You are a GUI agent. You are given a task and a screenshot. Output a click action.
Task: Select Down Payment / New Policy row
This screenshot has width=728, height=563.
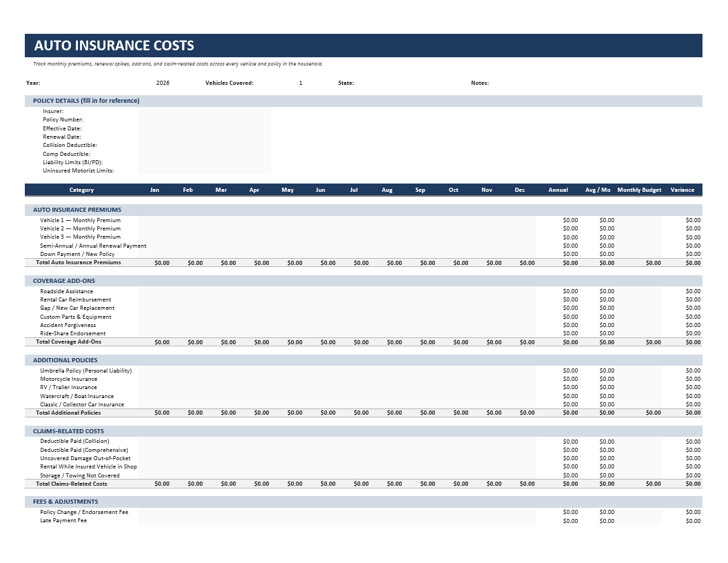pyautogui.click(x=363, y=254)
